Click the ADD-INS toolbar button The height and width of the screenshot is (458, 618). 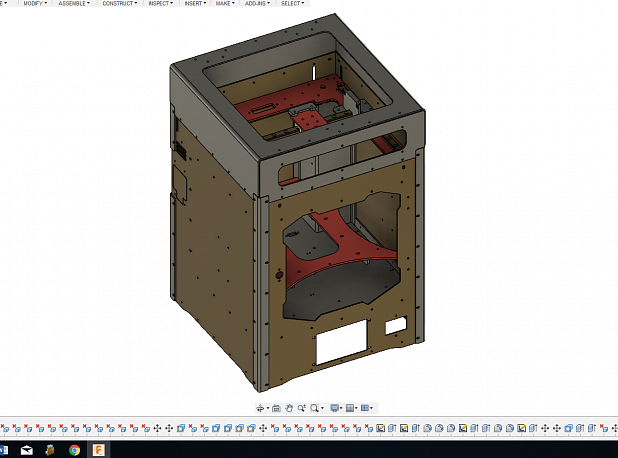(x=257, y=3)
